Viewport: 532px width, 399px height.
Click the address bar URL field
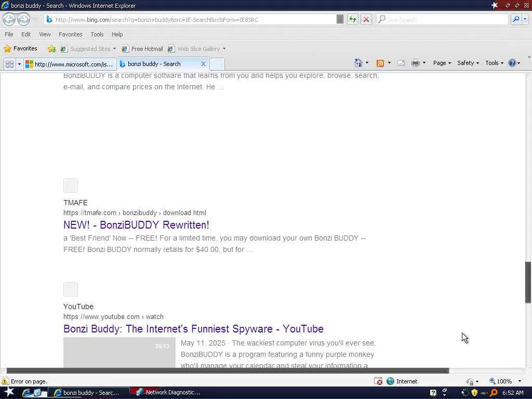click(x=190, y=20)
